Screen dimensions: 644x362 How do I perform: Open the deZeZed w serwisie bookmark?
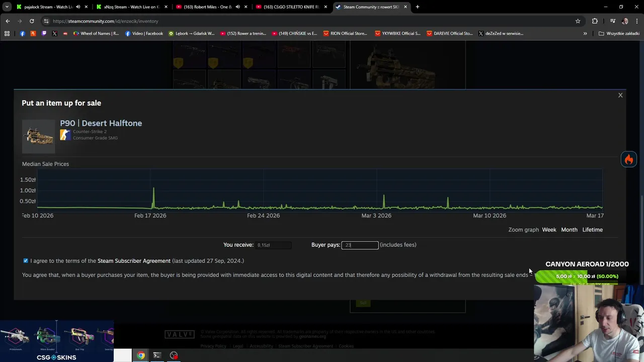coord(501,33)
